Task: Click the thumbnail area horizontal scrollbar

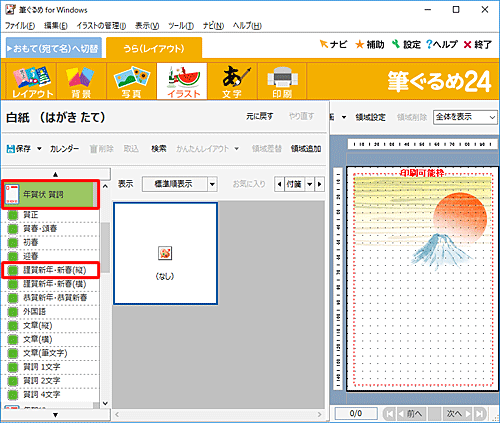Action: point(218,414)
